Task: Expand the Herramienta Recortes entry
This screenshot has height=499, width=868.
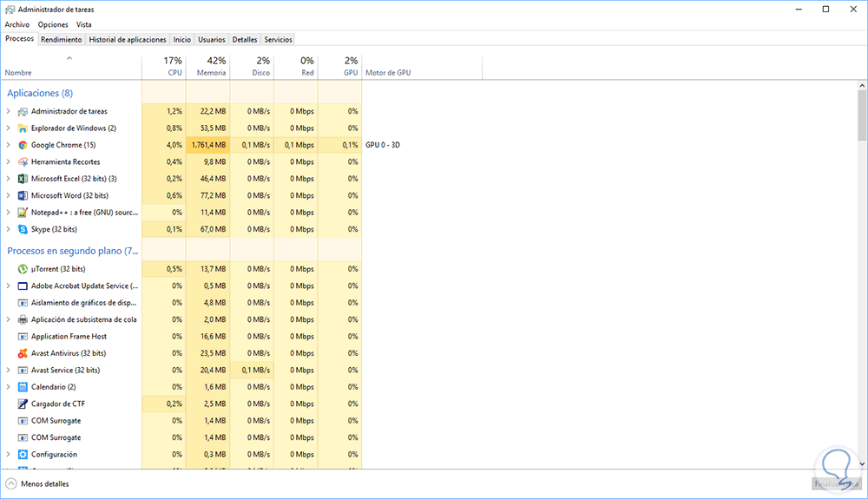Action: coord(9,162)
